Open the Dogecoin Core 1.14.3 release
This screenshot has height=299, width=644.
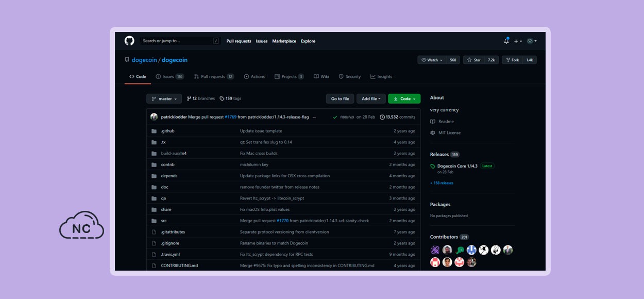tap(457, 166)
